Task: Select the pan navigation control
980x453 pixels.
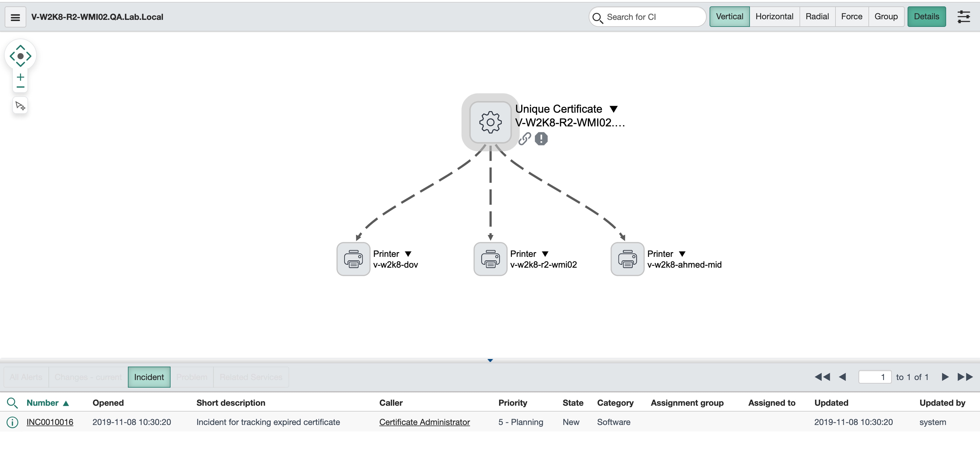Action: [20, 55]
